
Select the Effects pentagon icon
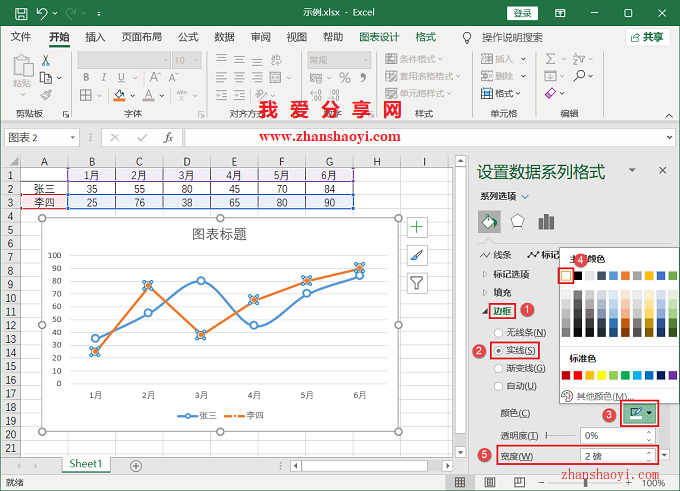pyautogui.click(x=517, y=222)
